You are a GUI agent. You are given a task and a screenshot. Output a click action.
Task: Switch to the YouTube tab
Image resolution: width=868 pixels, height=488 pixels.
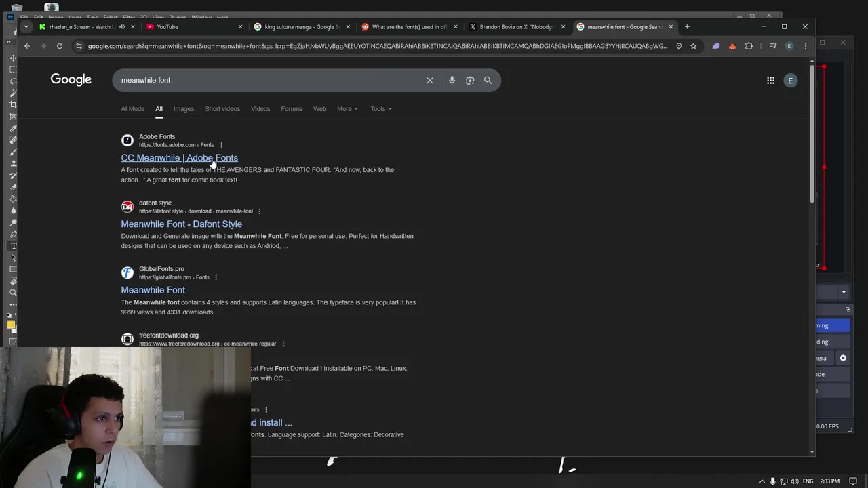195,27
